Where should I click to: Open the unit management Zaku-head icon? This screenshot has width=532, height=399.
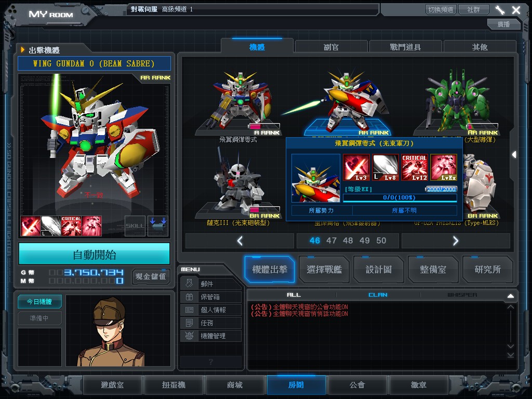[x=189, y=336]
